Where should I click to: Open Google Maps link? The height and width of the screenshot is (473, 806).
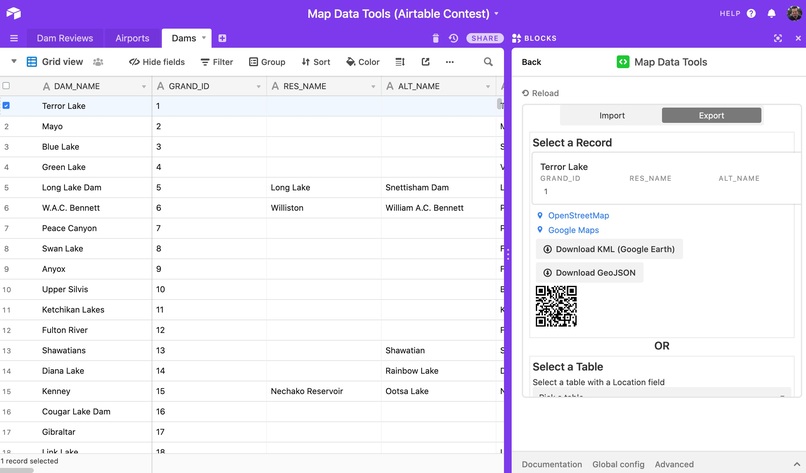coord(573,230)
